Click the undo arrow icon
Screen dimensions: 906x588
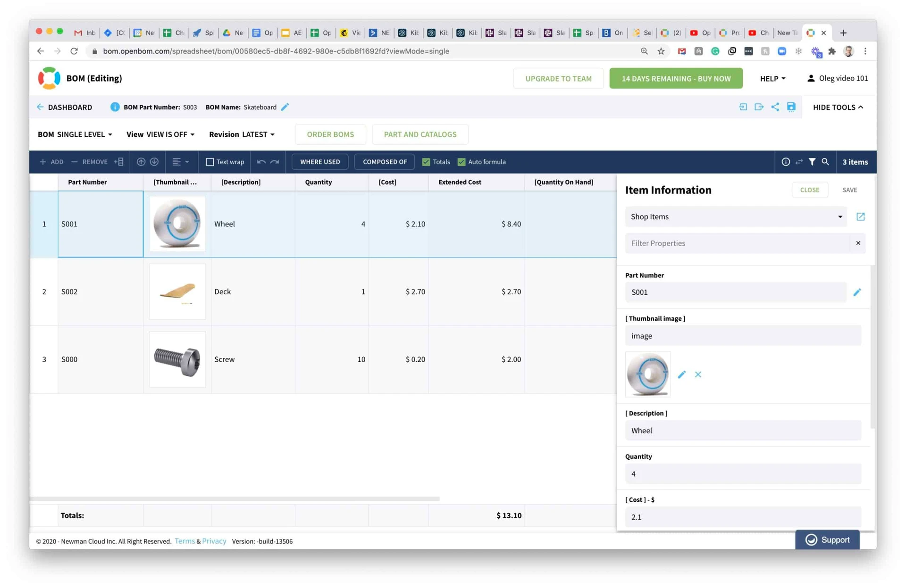[261, 162]
